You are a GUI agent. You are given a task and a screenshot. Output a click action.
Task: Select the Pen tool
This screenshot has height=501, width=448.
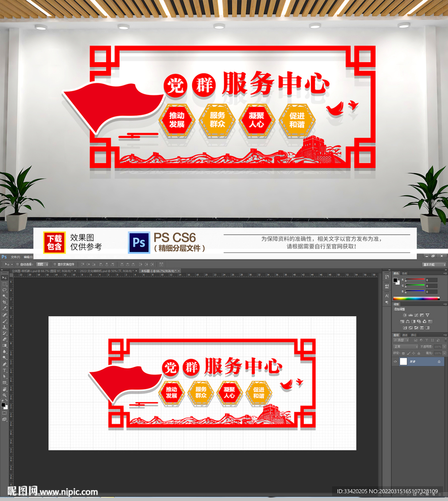click(x=4, y=364)
